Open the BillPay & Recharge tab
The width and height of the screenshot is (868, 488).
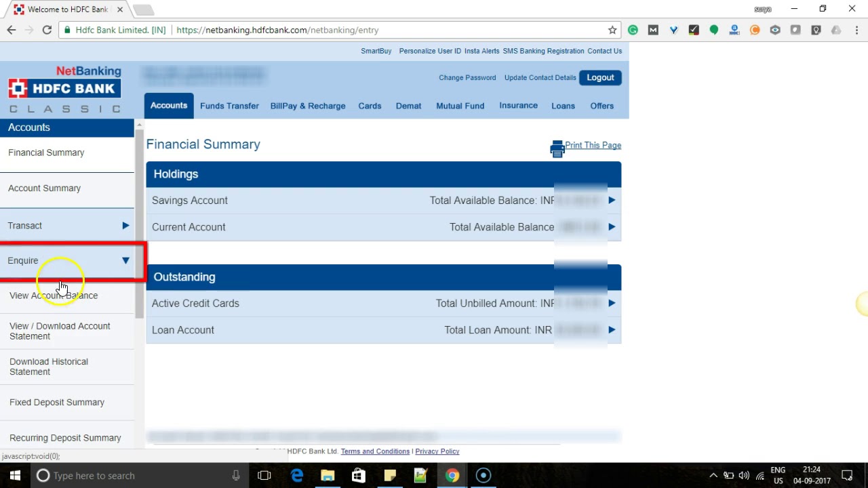[308, 106]
